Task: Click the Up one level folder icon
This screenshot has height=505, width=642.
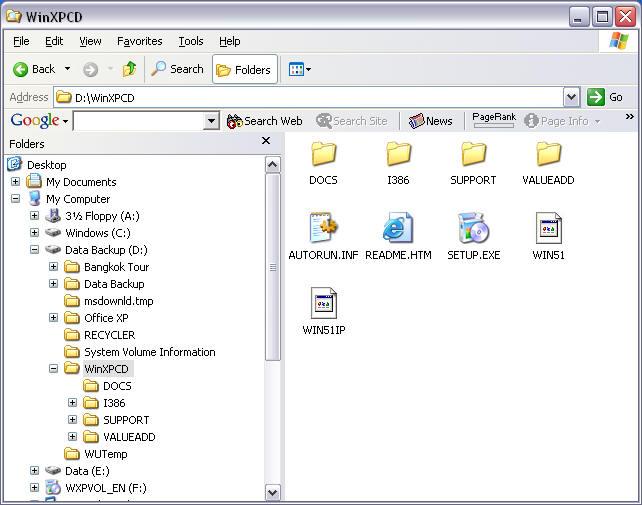Action: coord(129,69)
